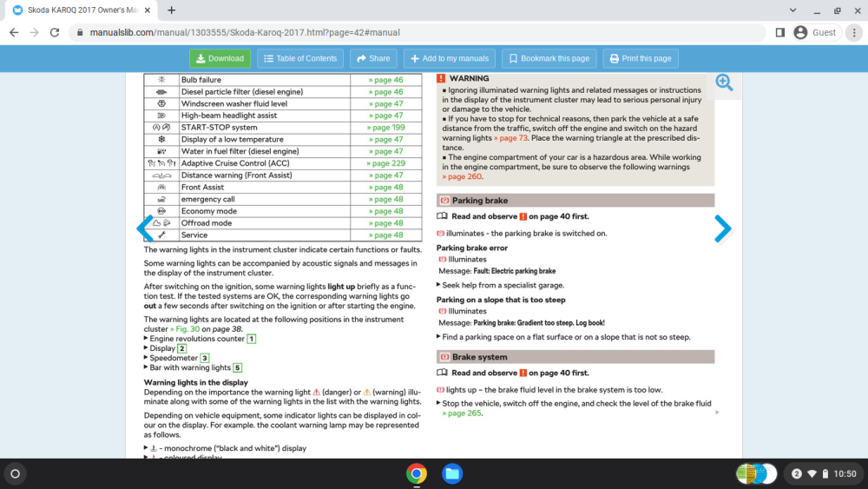Click the 'Speedometer' list item

click(x=174, y=359)
